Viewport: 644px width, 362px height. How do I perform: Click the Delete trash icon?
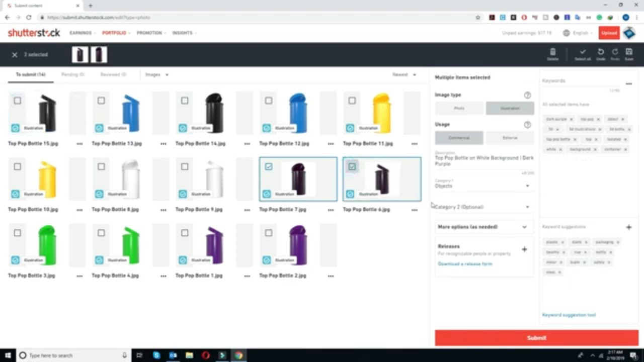tap(552, 52)
